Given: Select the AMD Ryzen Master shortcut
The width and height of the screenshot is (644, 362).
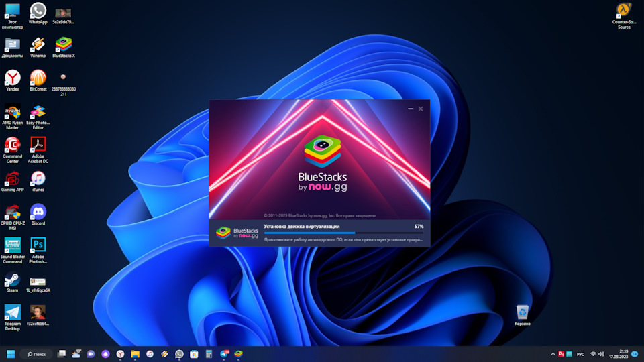Looking at the screenshot, I should [x=12, y=117].
